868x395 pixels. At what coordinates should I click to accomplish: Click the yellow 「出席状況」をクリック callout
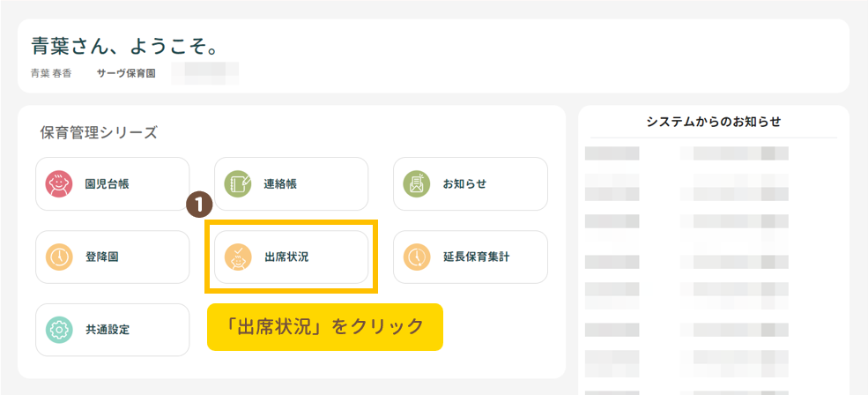tap(324, 327)
